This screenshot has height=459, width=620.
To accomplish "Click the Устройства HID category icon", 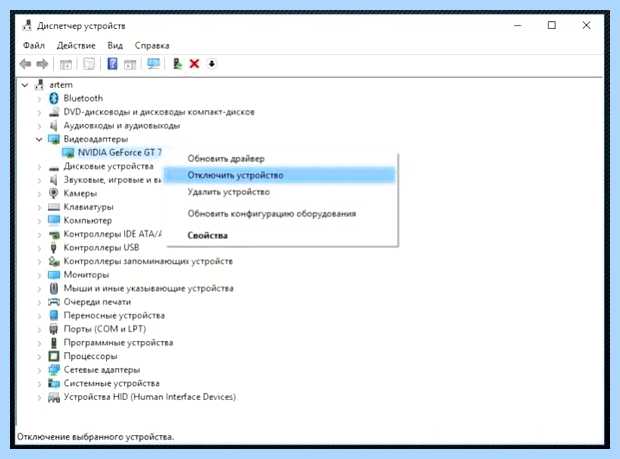I will 54,397.
